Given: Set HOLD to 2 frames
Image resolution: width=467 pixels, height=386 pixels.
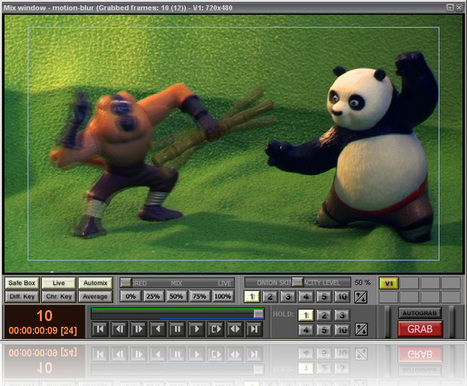Looking at the screenshot, I should click(x=324, y=315).
